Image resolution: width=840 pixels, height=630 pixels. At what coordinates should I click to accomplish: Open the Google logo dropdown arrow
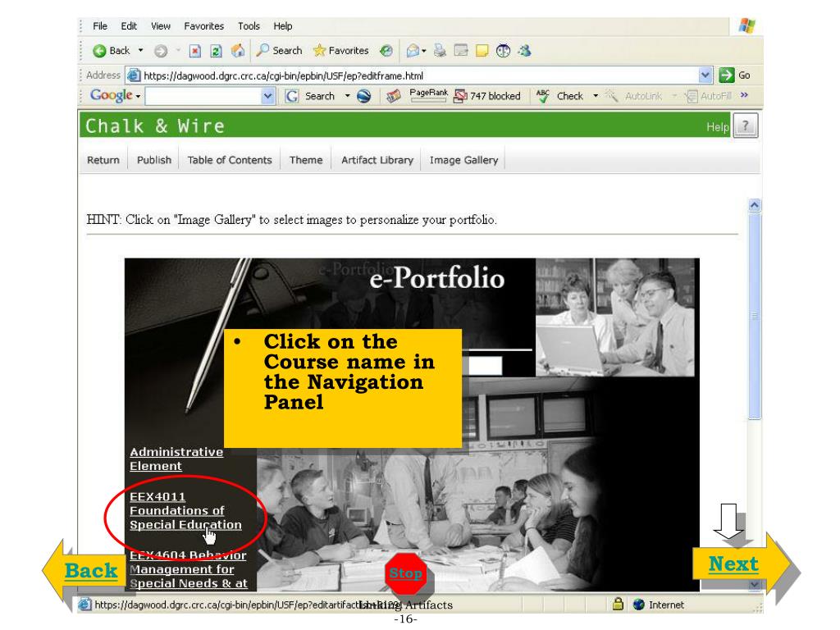coord(138,97)
